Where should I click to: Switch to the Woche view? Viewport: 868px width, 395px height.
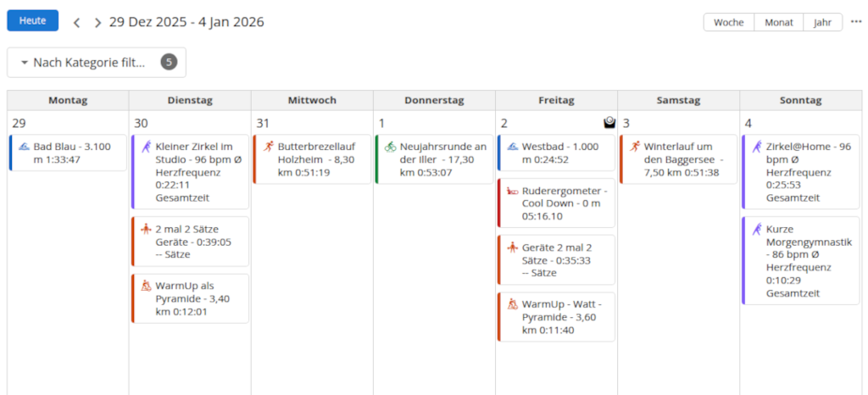729,22
